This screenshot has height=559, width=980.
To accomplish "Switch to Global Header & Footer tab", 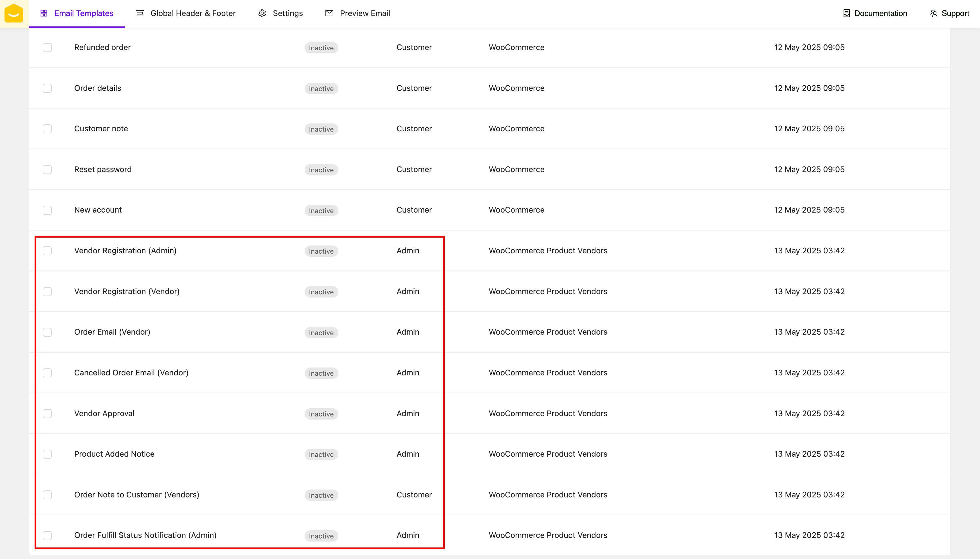I will tap(193, 13).
